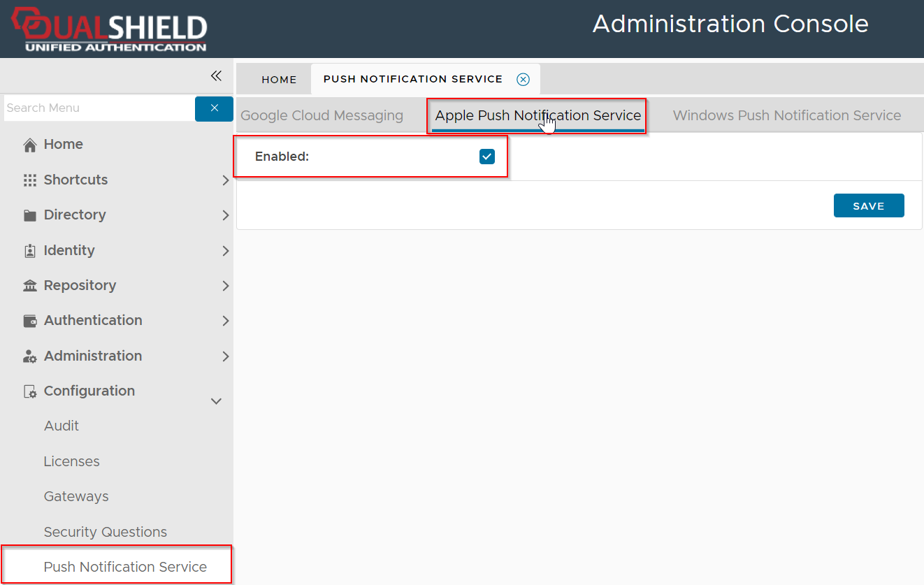Save the push notification settings
924x585 pixels.
click(x=869, y=205)
